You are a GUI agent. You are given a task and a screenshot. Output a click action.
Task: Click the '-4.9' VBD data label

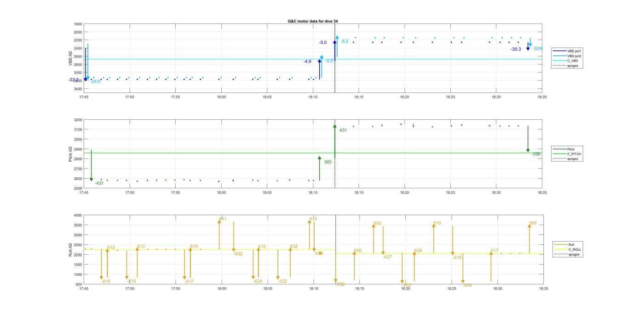(x=307, y=62)
